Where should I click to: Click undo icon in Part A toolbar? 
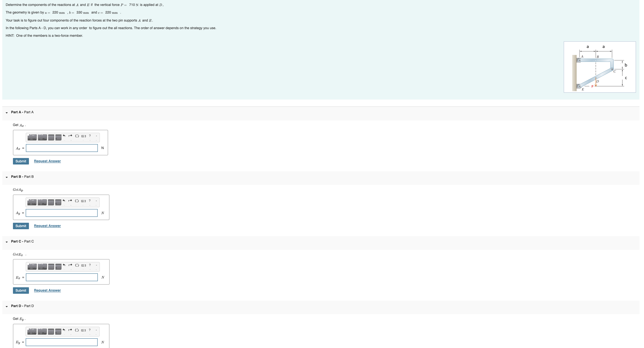[64, 136]
